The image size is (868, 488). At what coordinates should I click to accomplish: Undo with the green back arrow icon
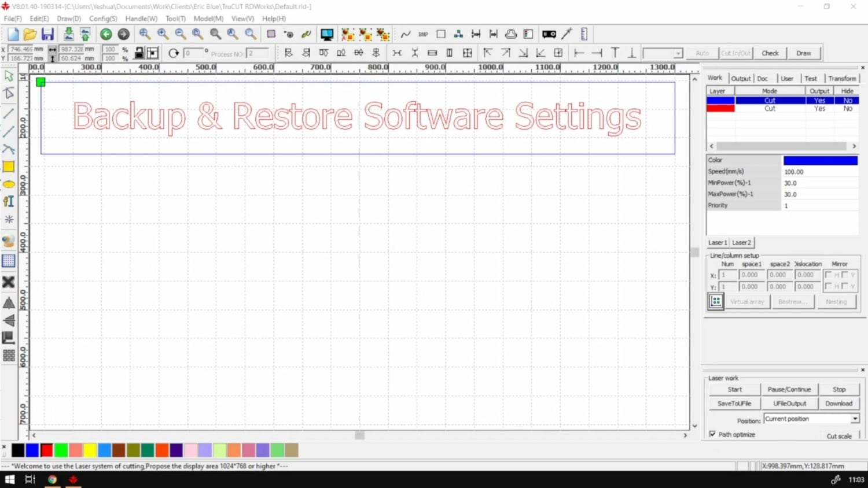(106, 35)
